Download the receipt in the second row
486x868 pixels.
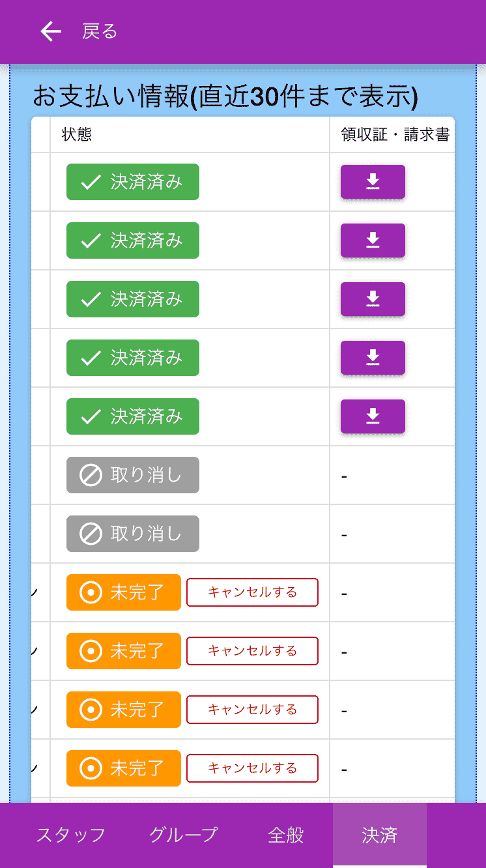tap(372, 240)
